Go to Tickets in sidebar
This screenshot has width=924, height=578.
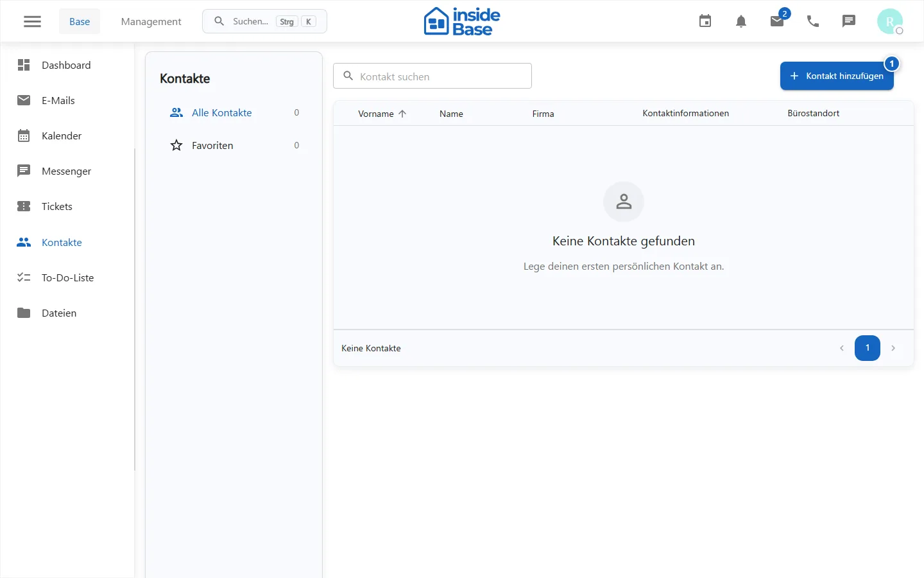(x=67, y=206)
